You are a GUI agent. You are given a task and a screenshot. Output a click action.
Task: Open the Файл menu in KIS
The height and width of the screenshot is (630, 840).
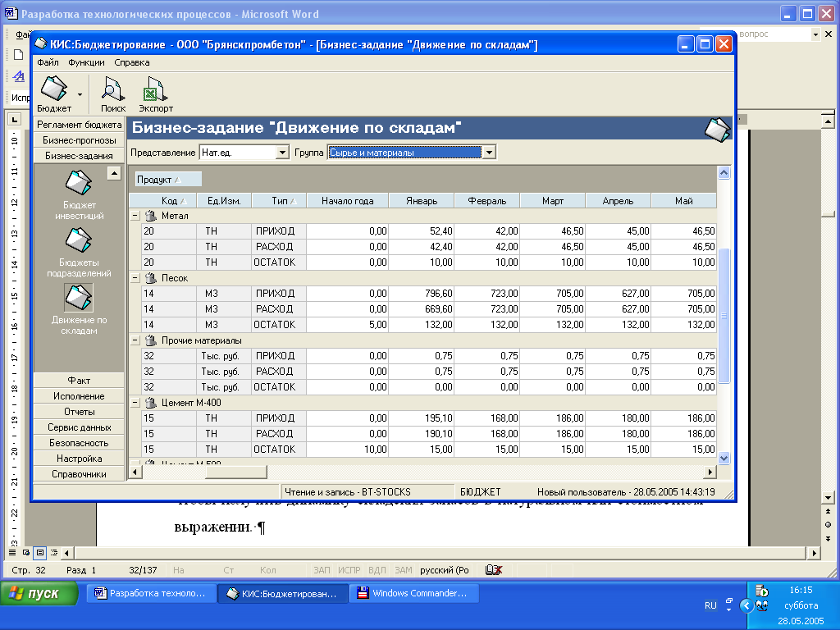[48, 62]
